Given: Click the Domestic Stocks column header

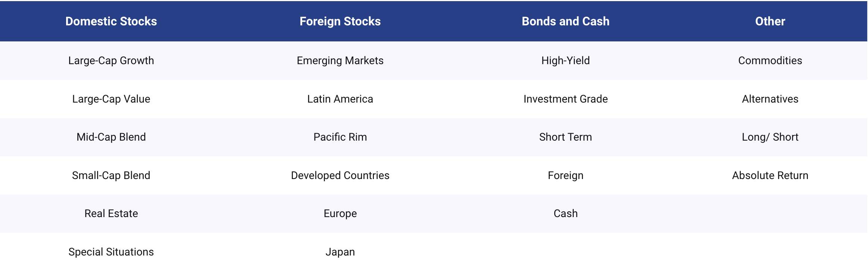Looking at the screenshot, I should coord(111,21).
